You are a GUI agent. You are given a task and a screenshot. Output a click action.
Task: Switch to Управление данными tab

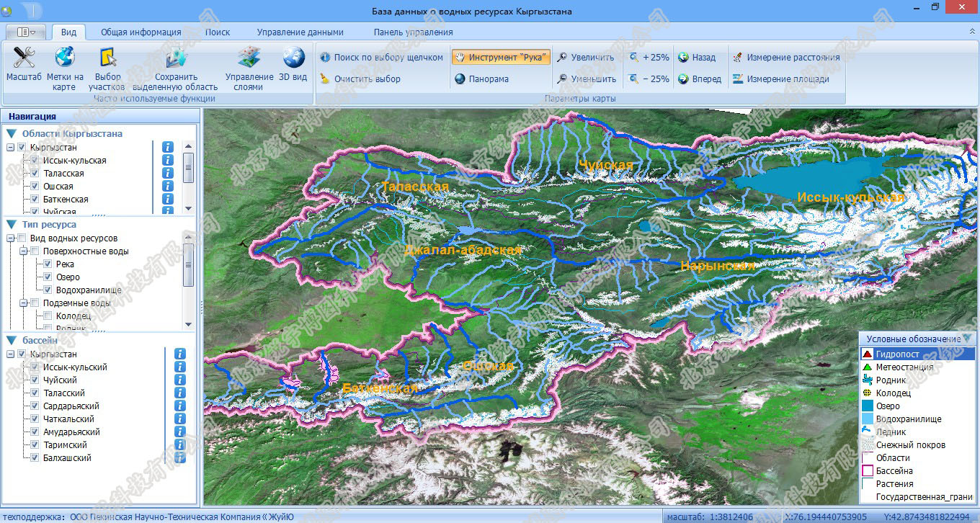pyautogui.click(x=300, y=32)
